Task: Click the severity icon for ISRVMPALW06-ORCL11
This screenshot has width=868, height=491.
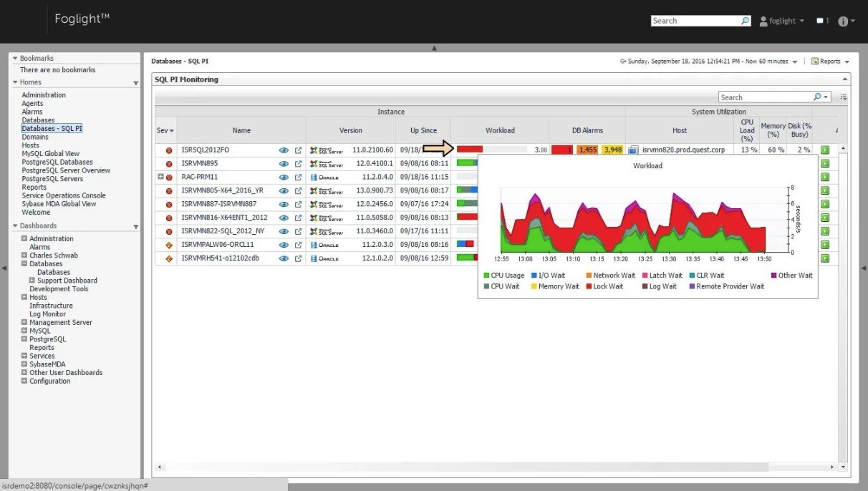Action: (x=169, y=245)
